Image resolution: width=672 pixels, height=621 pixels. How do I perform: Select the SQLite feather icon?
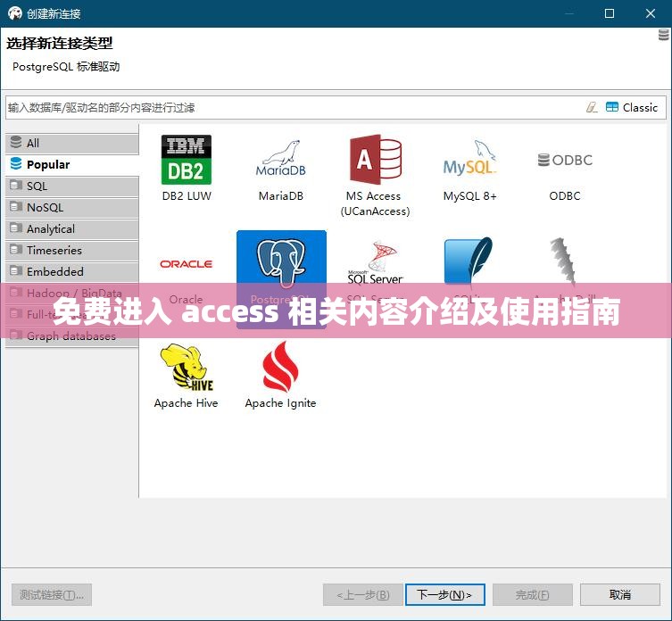click(x=469, y=261)
